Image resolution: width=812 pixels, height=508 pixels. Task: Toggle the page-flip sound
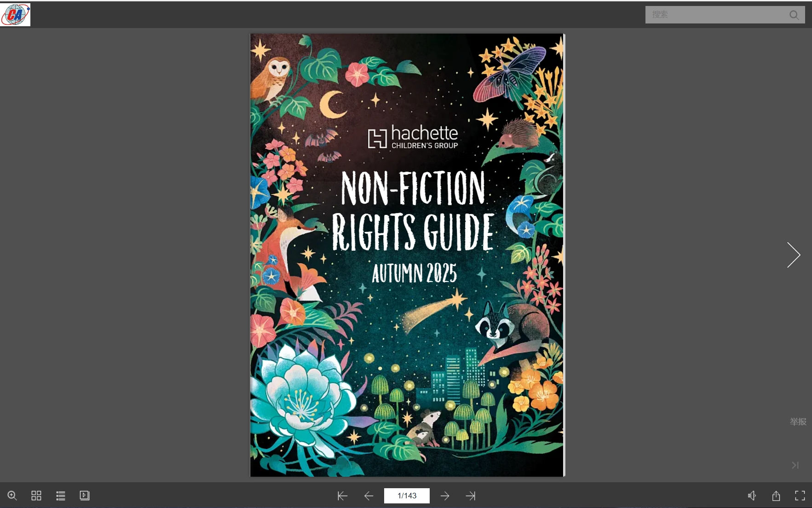pos(752,496)
